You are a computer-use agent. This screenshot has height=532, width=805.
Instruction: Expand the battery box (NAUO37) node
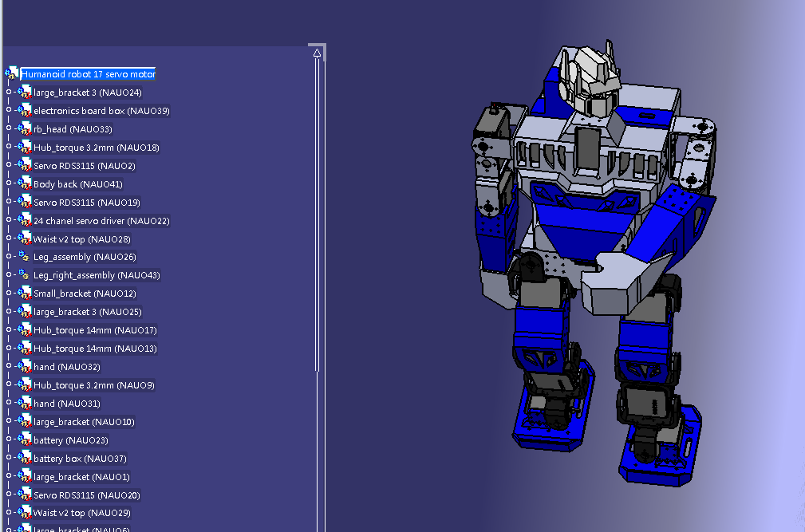(9, 458)
